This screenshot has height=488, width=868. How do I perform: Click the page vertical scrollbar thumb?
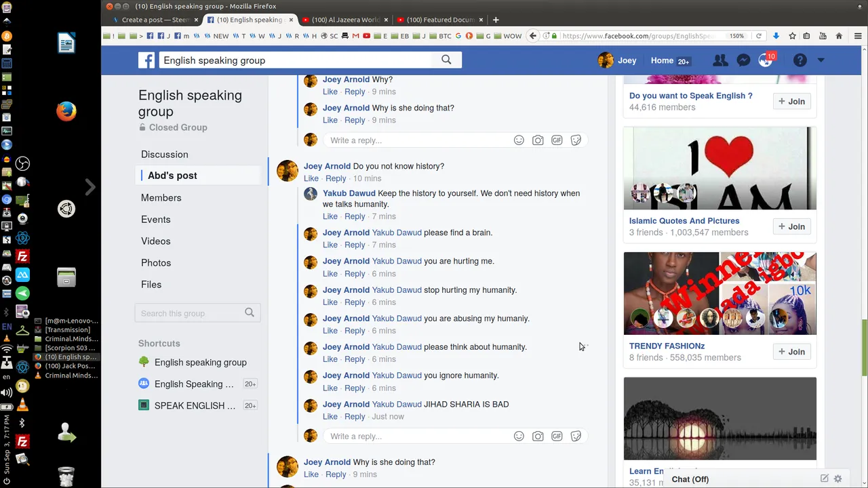[x=864, y=348]
